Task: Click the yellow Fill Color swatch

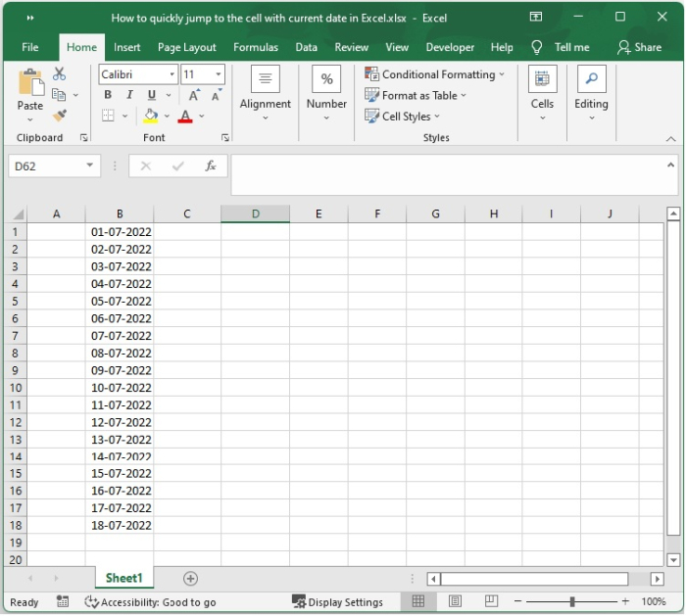Action: (x=151, y=116)
